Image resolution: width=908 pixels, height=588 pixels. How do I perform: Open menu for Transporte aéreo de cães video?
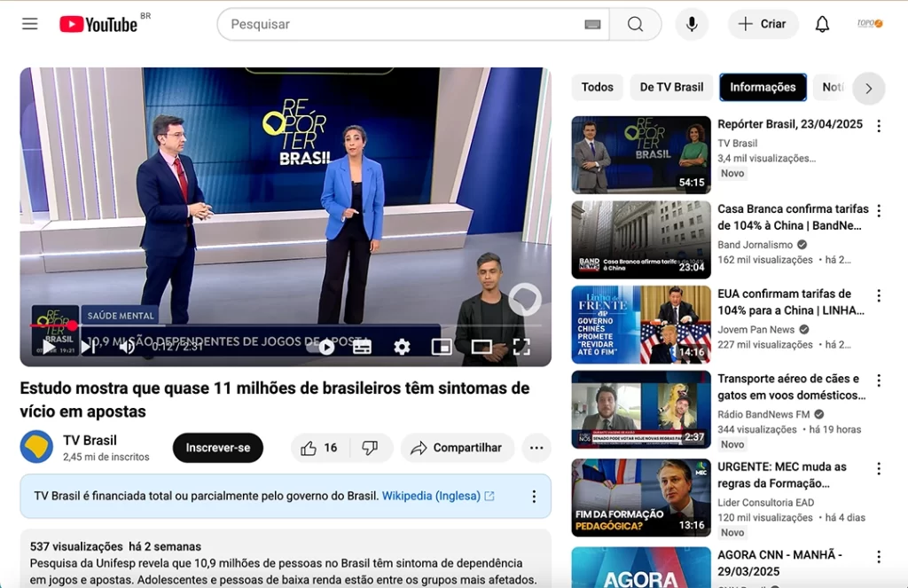(879, 380)
